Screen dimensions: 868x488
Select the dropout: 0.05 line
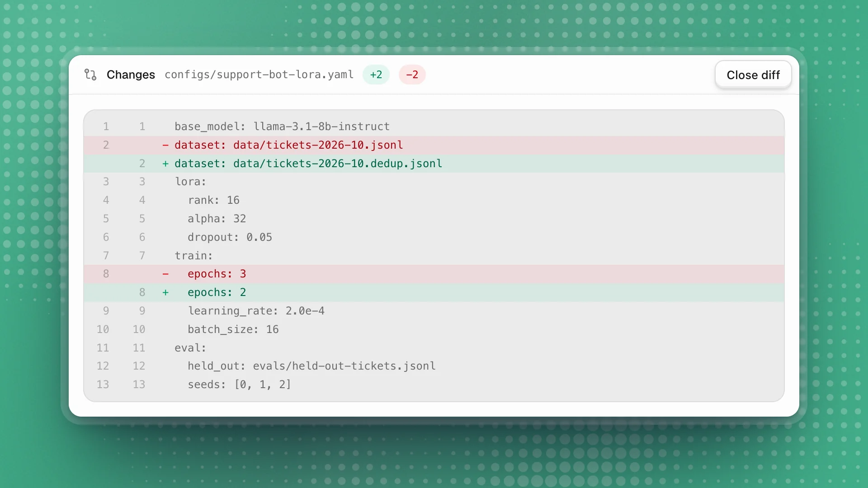pos(434,237)
